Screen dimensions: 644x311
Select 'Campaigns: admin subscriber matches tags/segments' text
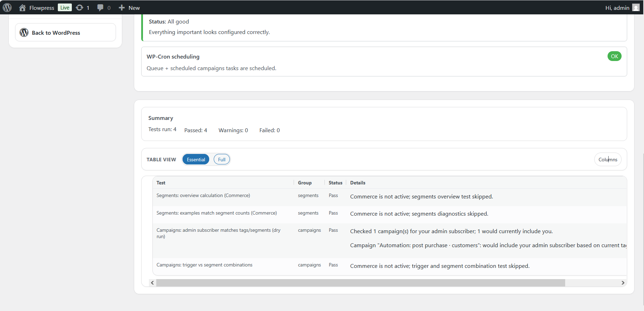pyautogui.click(x=218, y=233)
